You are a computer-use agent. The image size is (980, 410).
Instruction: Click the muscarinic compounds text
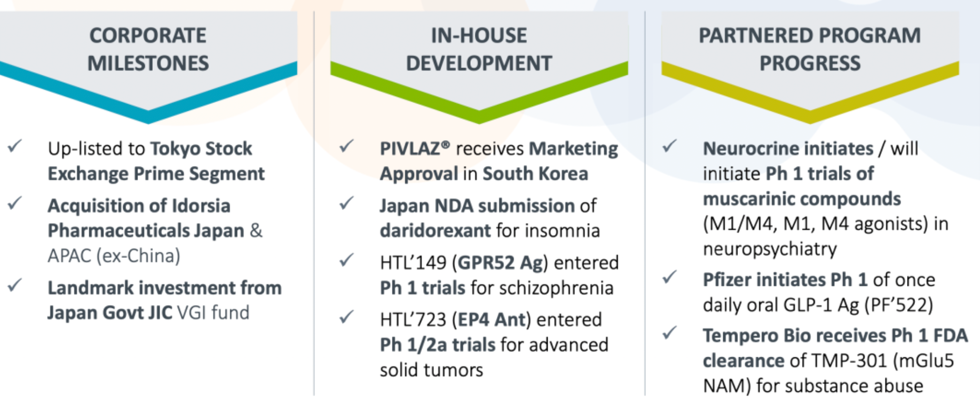(x=802, y=199)
